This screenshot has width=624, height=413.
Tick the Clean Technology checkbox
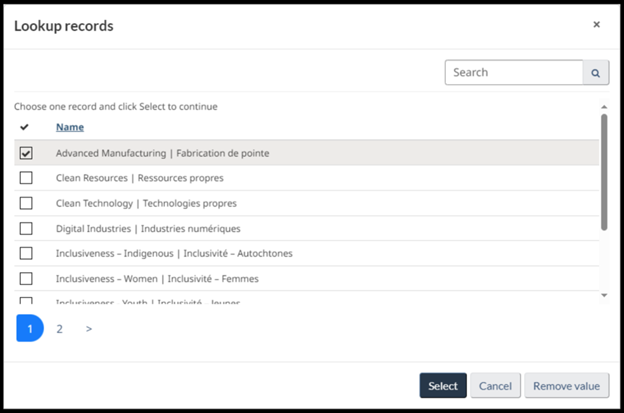[x=26, y=203]
